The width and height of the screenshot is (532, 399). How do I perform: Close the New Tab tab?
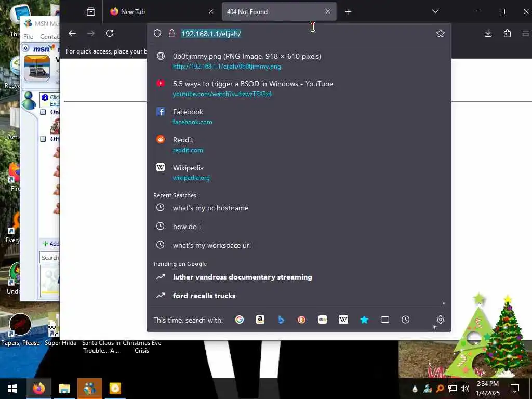pos(211,11)
